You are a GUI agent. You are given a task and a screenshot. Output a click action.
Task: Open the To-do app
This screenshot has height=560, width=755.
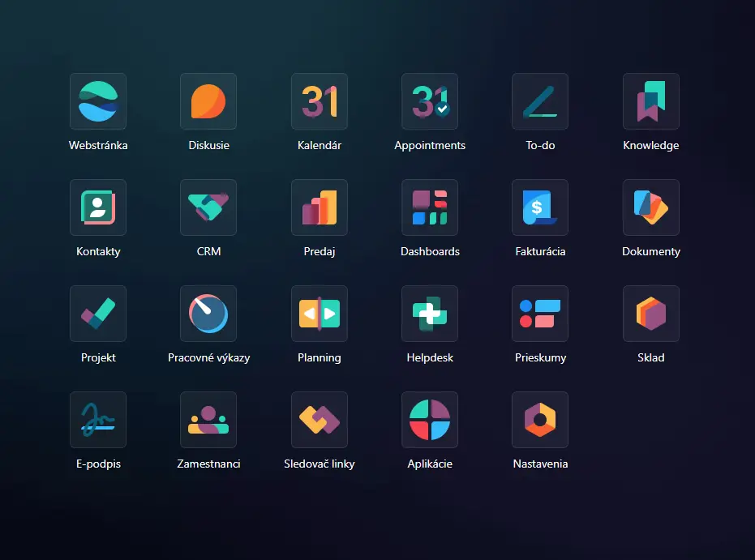tap(540, 101)
